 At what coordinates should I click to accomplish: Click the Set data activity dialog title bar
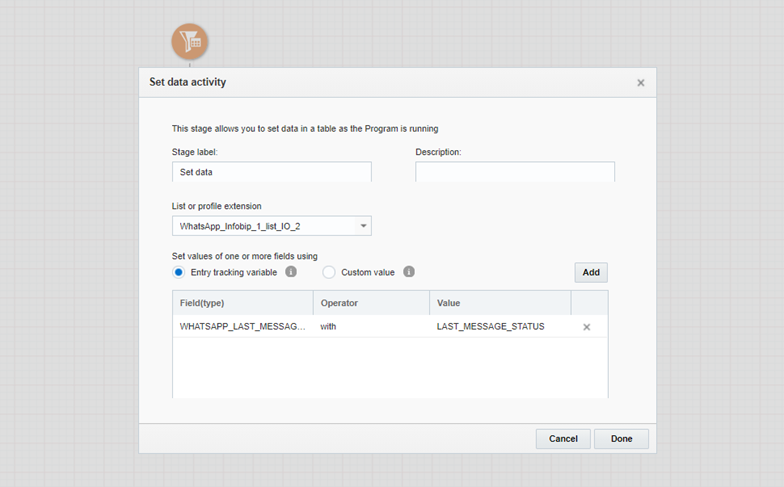(x=380, y=83)
